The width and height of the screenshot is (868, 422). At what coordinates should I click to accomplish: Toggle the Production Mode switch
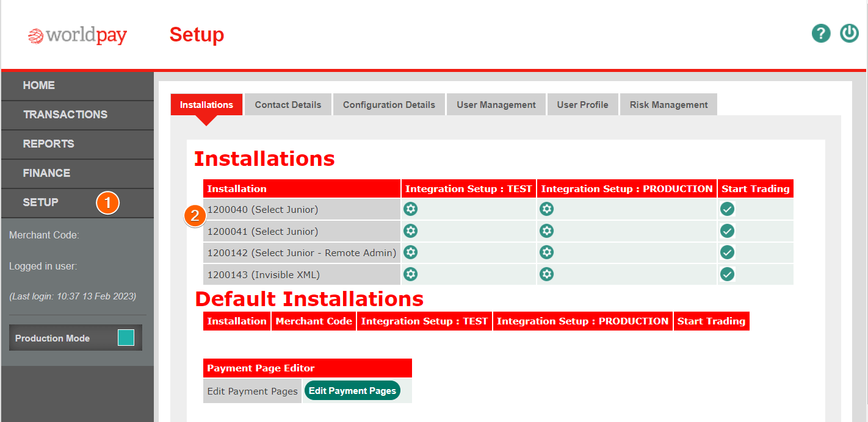(x=126, y=338)
